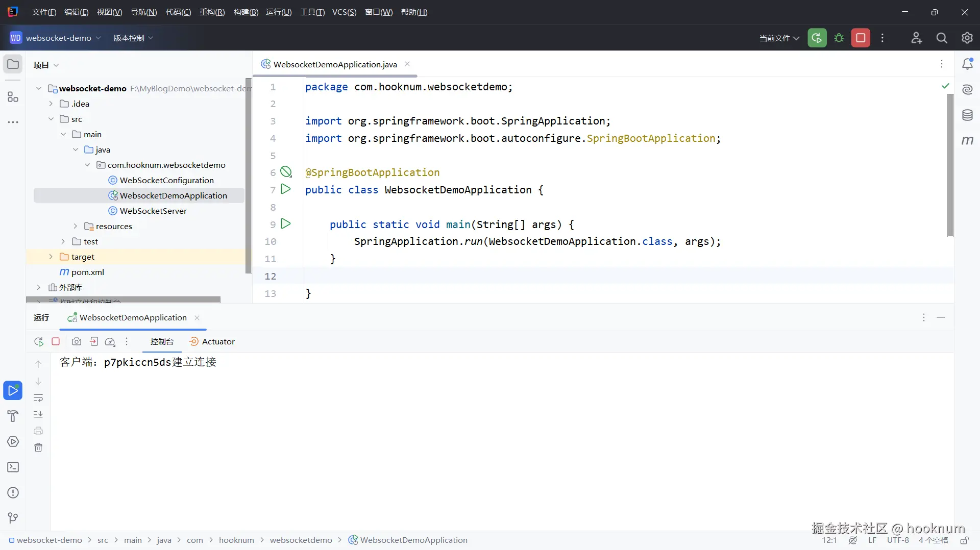Click the debug bug icon
The height and width of the screenshot is (550, 980).
point(839,38)
